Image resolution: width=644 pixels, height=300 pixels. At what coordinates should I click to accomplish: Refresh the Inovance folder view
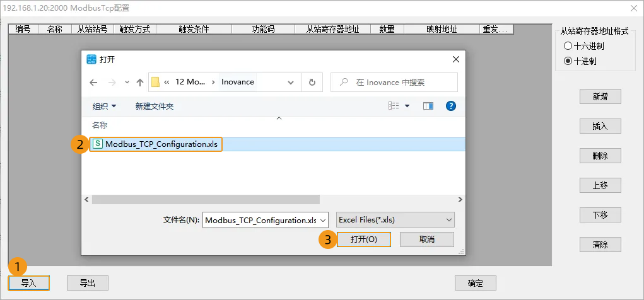[x=312, y=82]
